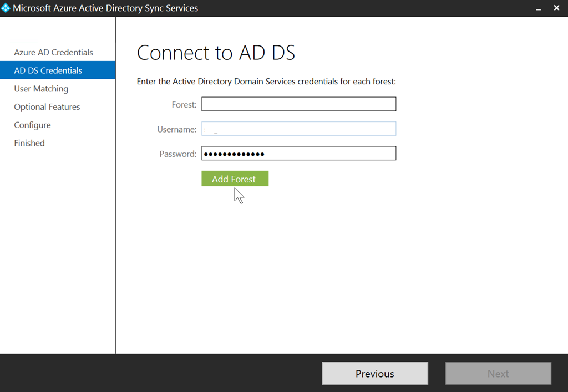Jump to the Configure step

(32, 125)
